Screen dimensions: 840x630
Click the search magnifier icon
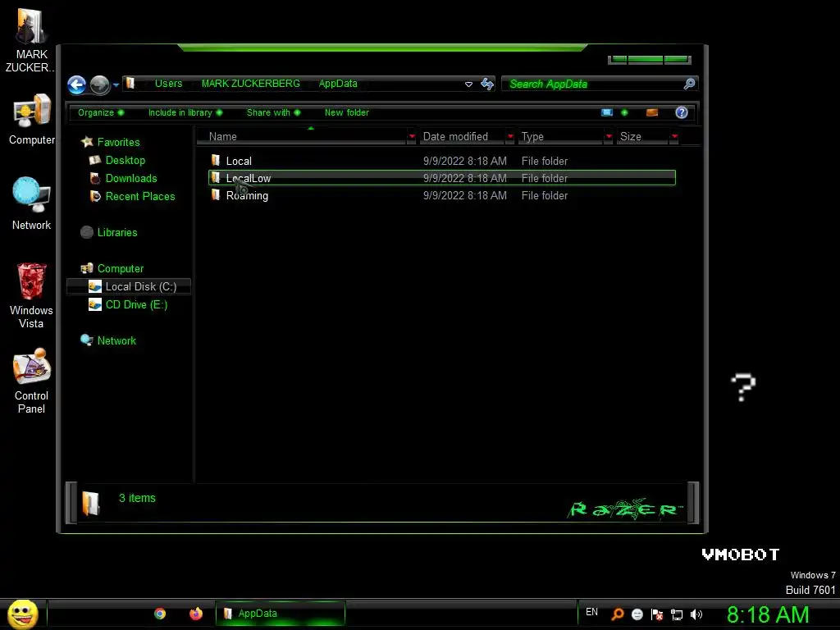pyautogui.click(x=689, y=84)
